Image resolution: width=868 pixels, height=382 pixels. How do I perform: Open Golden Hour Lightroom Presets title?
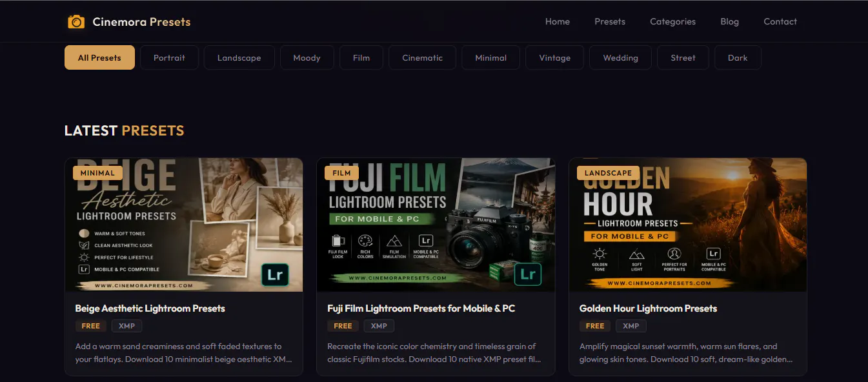coord(648,308)
